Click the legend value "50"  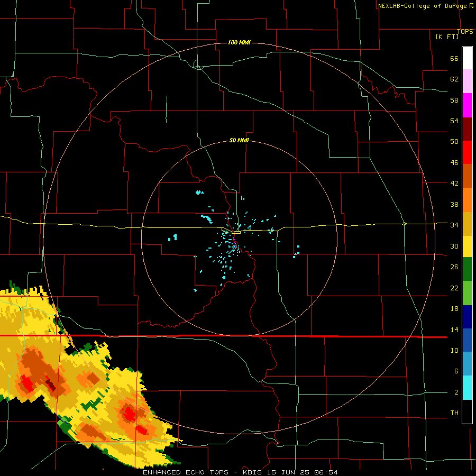(x=454, y=141)
